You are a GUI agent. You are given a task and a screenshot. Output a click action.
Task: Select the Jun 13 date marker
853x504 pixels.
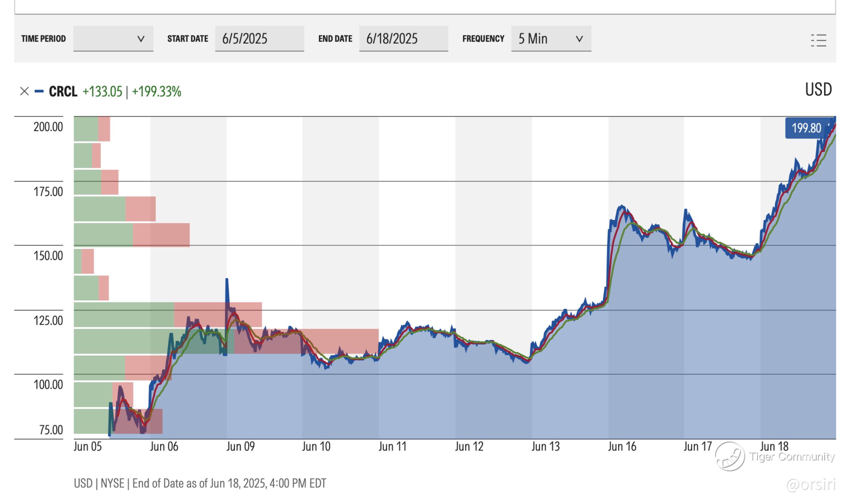(x=545, y=447)
